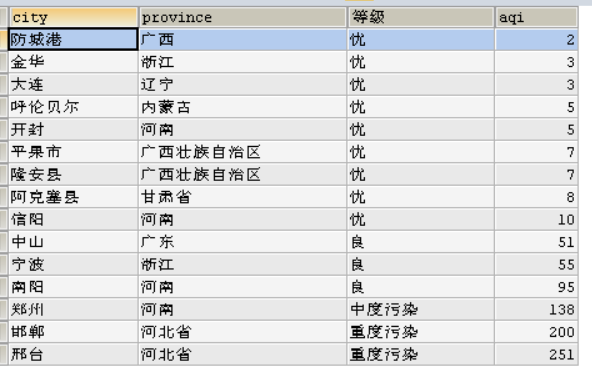Click the 甘肃省 province cell
Viewport: 592px width, 371px height.
pyautogui.click(x=242, y=197)
